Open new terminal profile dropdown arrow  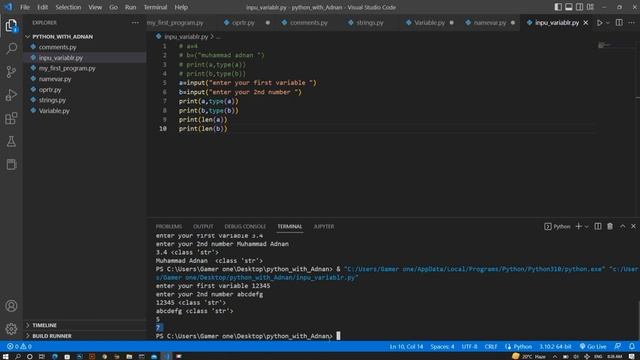pos(587,227)
